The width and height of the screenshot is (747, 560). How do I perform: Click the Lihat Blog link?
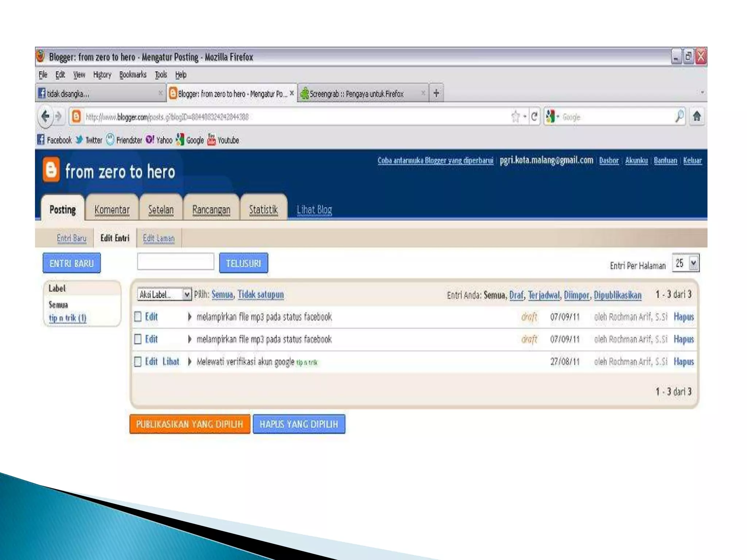[x=314, y=210]
